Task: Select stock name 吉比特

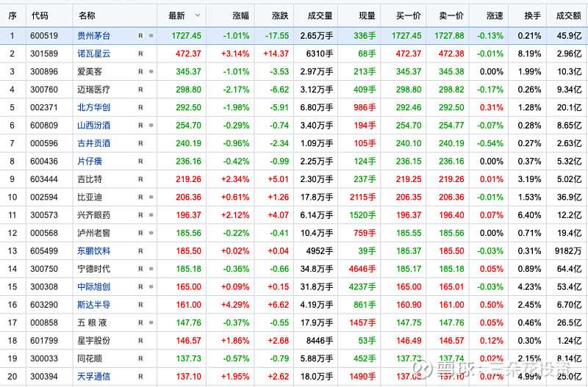Action: click(x=90, y=179)
